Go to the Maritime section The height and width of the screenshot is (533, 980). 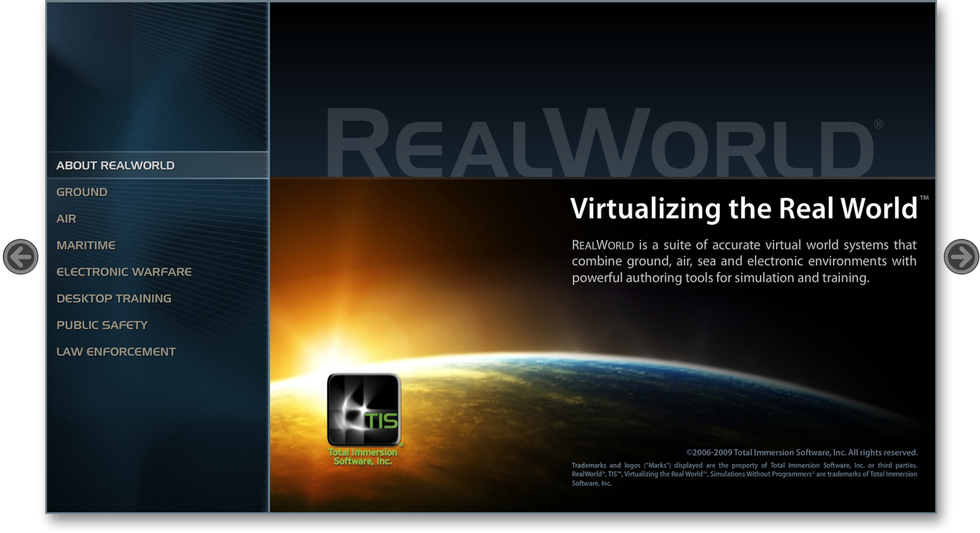[x=86, y=246]
